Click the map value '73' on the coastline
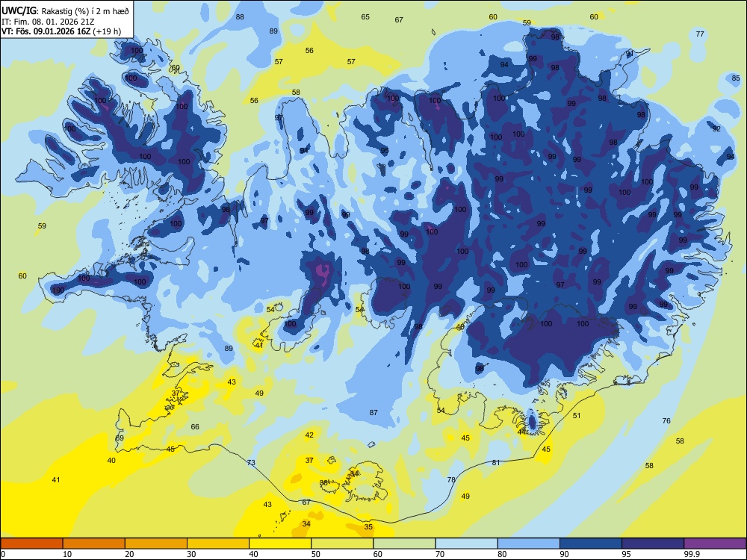 coord(251,462)
